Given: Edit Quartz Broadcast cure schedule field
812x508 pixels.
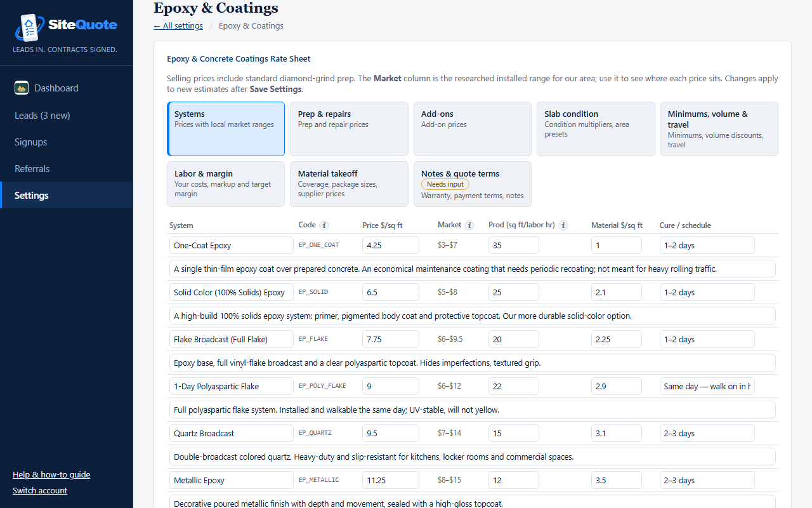Looking at the screenshot, I should (x=707, y=434).
